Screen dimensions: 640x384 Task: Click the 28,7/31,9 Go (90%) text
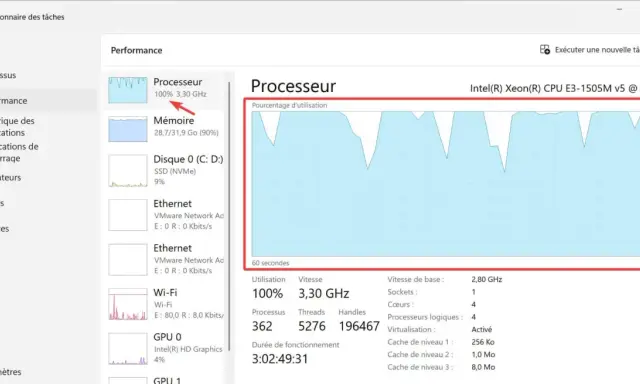point(186,133)
